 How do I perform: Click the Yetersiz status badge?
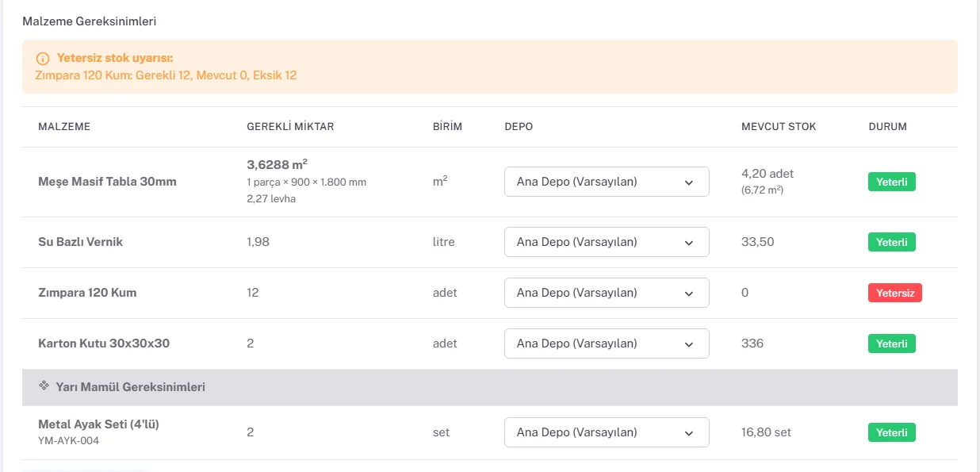tap(895, 293)
